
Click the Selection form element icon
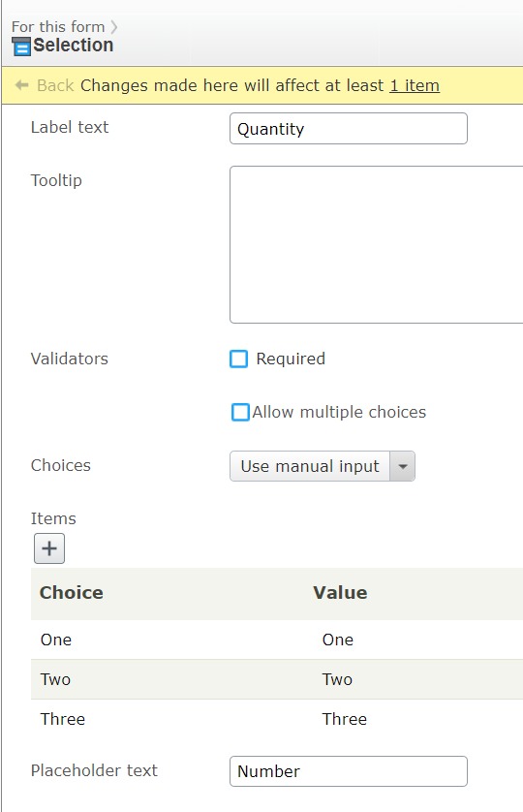click(x=21, y=47)
